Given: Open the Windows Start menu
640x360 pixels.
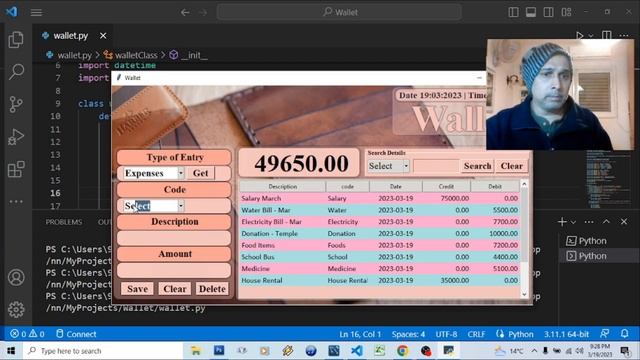Looking at the screenshot, I should (x=11, y=351).
